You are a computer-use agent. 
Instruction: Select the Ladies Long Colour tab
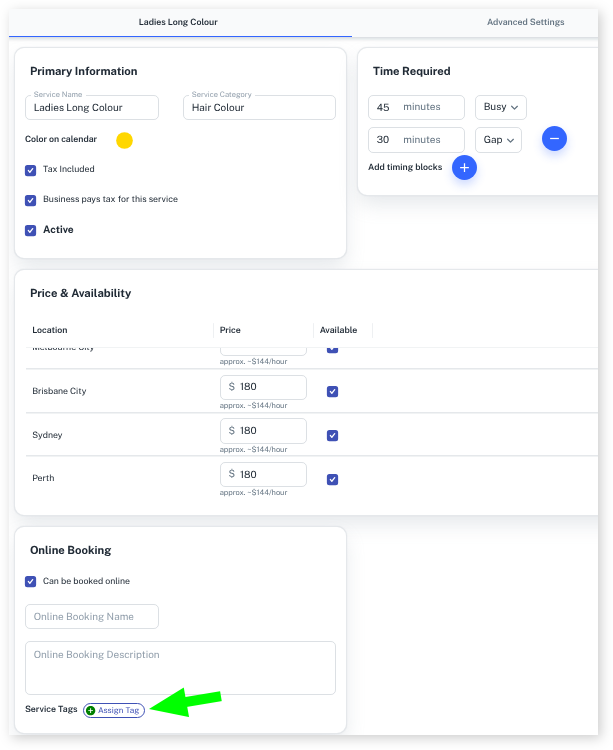click(x=178, y=22)
